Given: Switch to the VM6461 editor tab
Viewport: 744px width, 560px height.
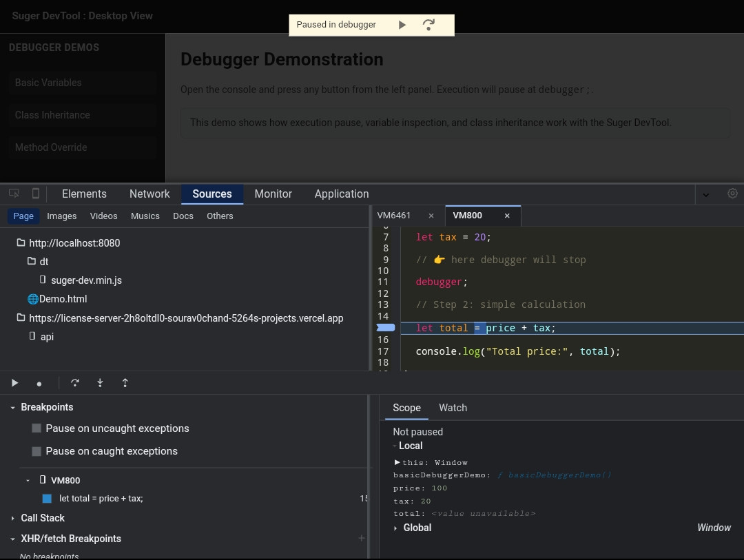Looking at the screenshot, I should [394, 216].
